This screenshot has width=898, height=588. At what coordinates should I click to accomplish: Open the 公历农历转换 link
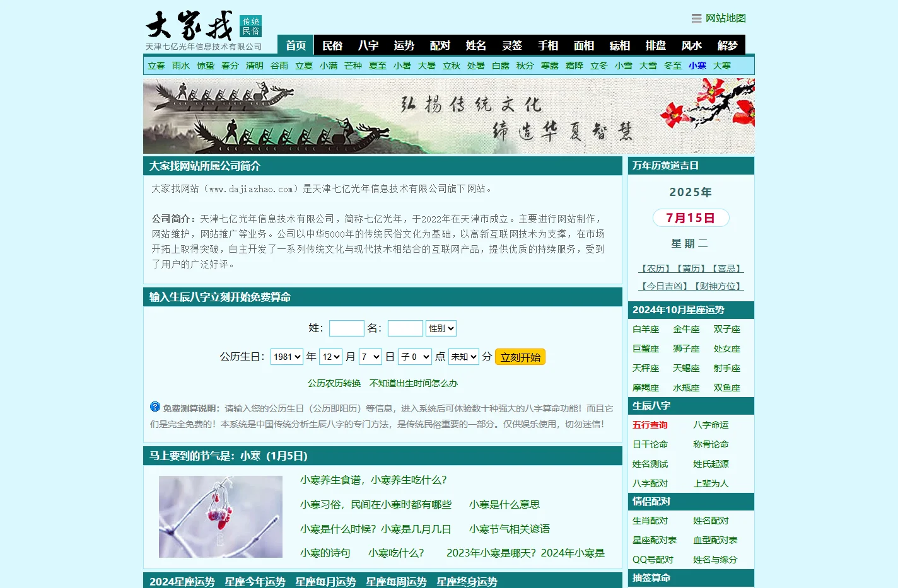pyautogui.click(x=334, y=383)
